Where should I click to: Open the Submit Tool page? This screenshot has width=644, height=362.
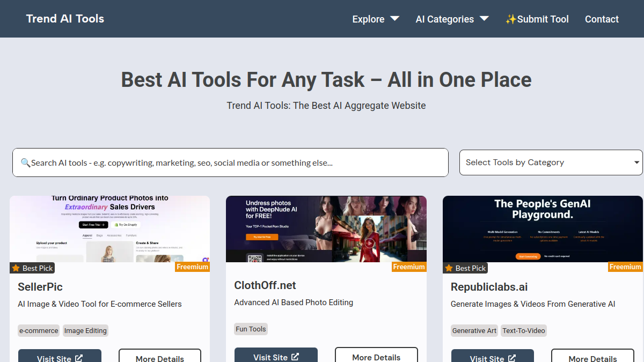point(537,19)
